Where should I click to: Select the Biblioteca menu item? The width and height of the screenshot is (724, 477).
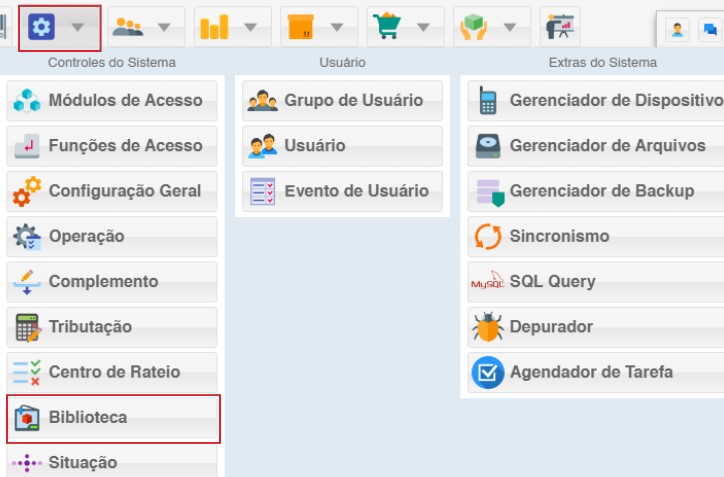coord(112,418)
